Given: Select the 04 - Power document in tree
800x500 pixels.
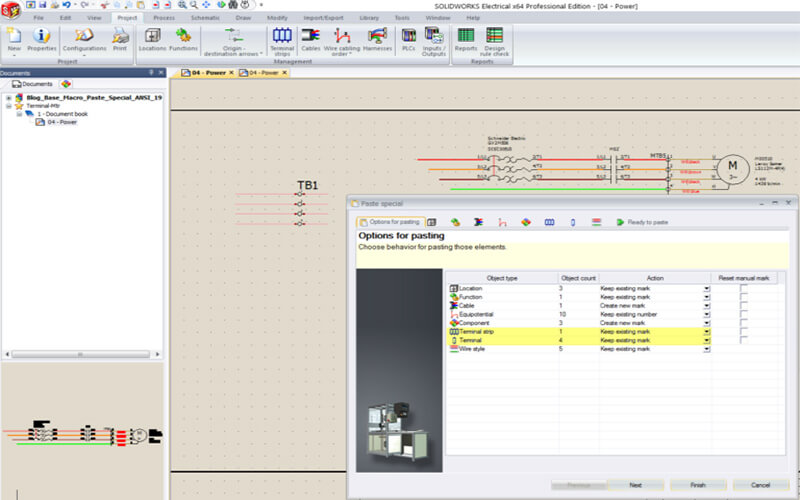Looking at the screenshot, I should click(61, 122).
